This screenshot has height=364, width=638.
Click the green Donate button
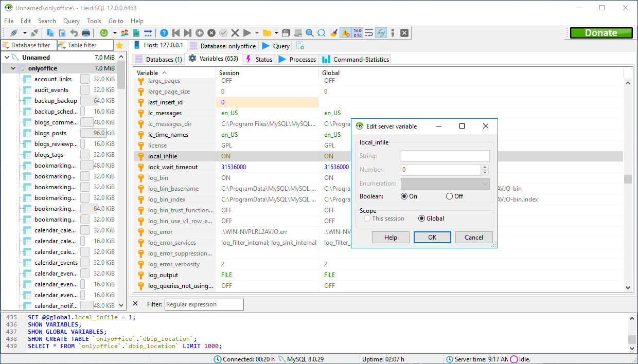(x=601, y=33)
